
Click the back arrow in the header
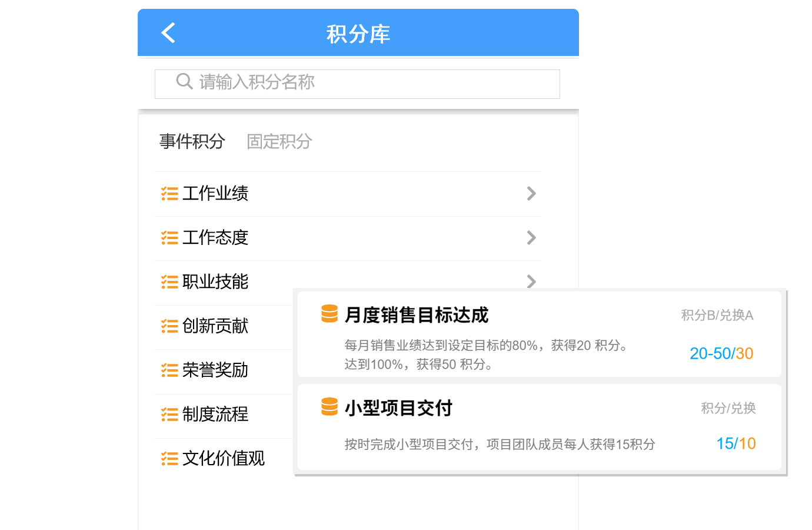tap(168, 33)
